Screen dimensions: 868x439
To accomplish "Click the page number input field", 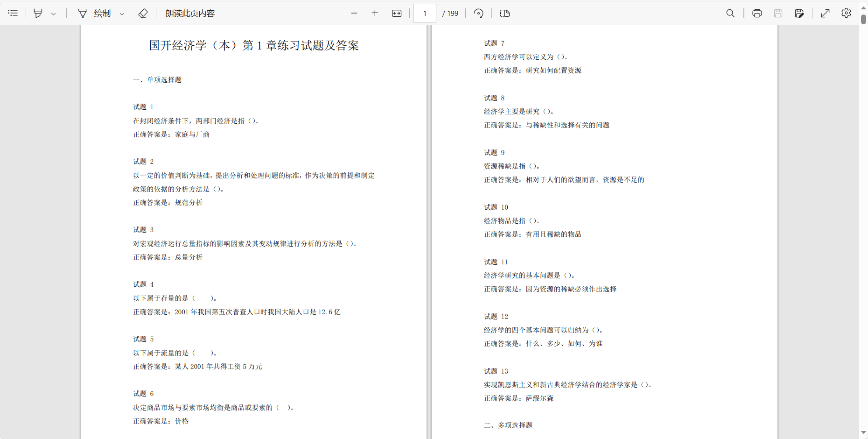I will pos(425,13).
